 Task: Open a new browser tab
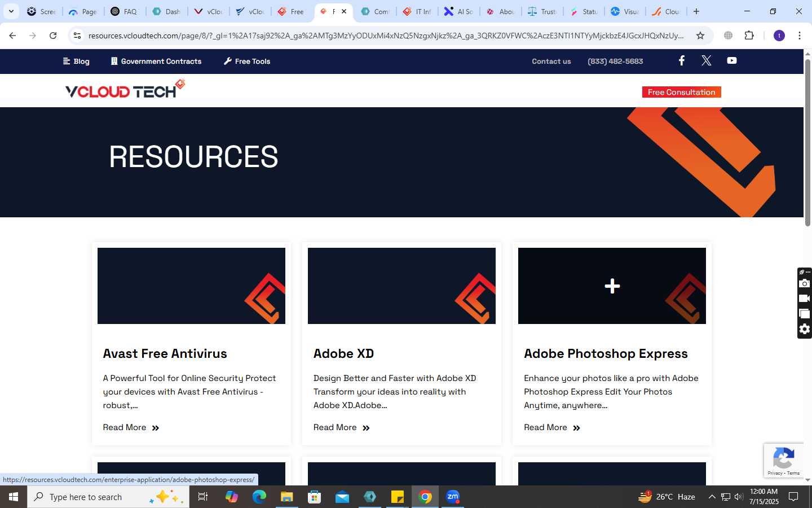pos(696,11)
